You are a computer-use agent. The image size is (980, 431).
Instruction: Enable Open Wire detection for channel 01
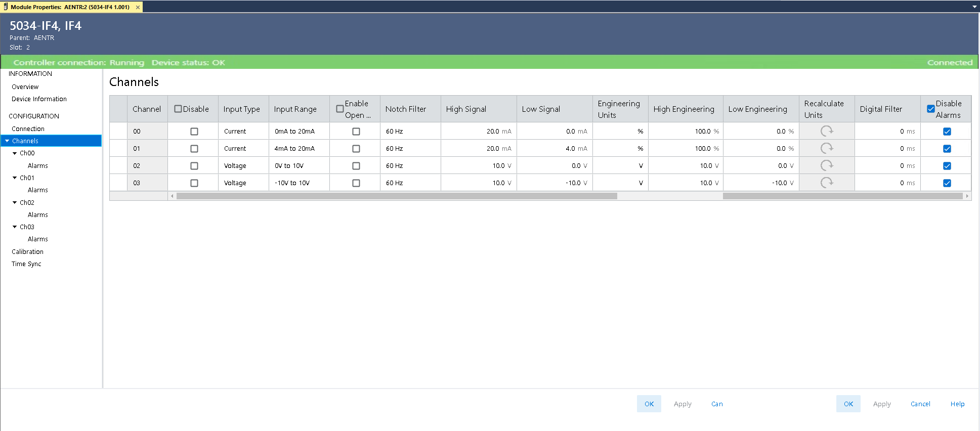point(356,149)
